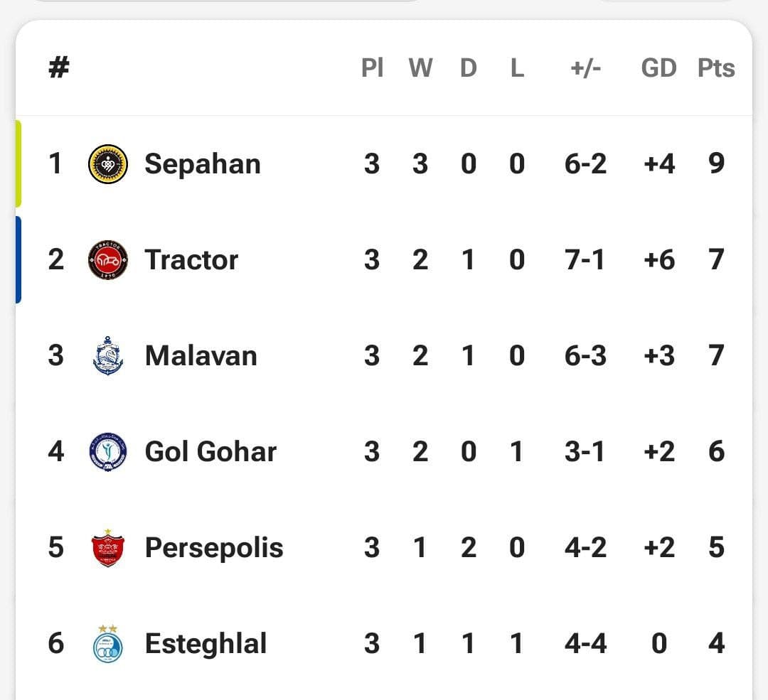
Task: Select the Persepolis team name
Action: (214, 548)
